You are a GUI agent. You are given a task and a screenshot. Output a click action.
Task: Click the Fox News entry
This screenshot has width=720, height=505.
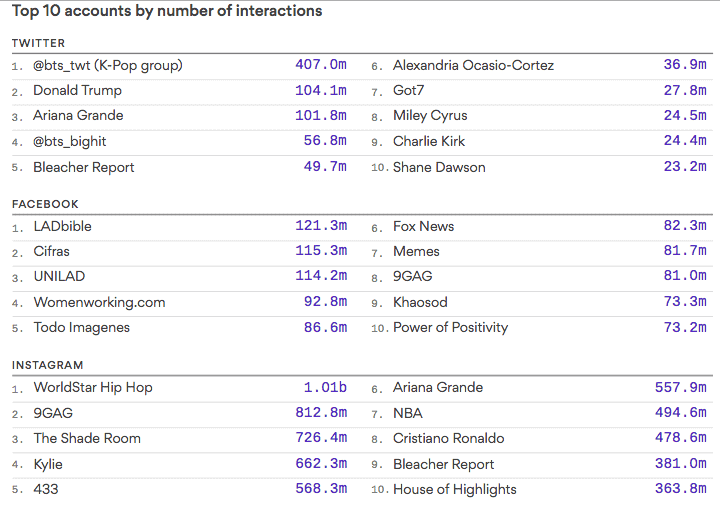click(x=423, y=226)
